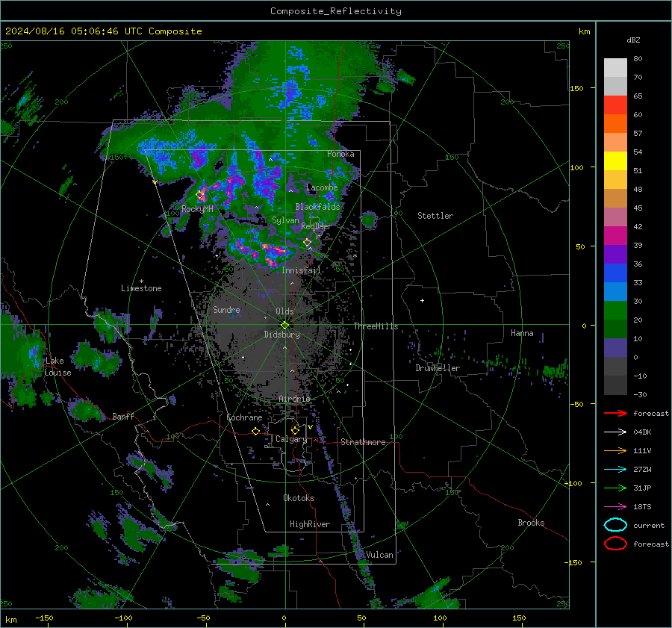Click the Banff label

click(123, 416)
